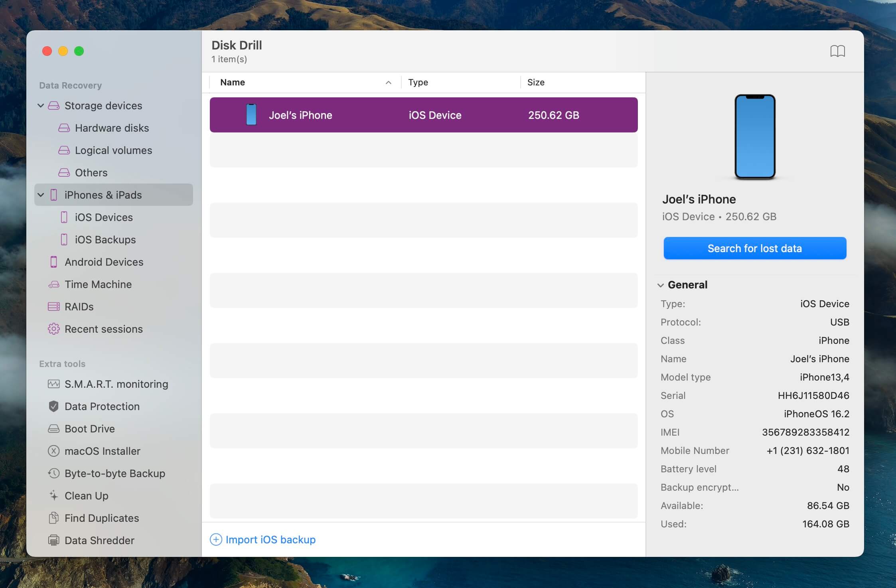Collapse the iPhones & iPads tree section
Image resolution: width=896 pixels, height=588 pixels.
41,195
